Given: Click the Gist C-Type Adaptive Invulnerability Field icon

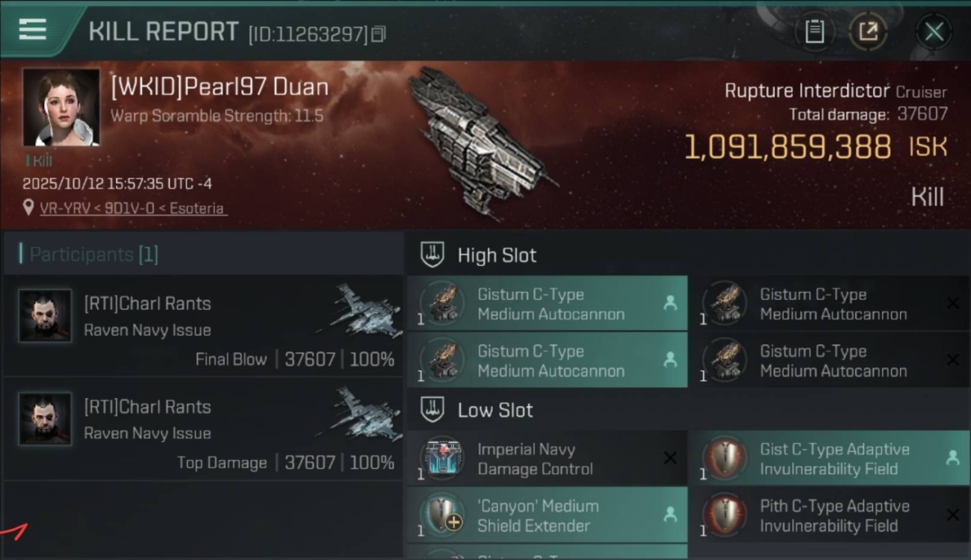Looking at the screenshot, I should click(725, 459).
